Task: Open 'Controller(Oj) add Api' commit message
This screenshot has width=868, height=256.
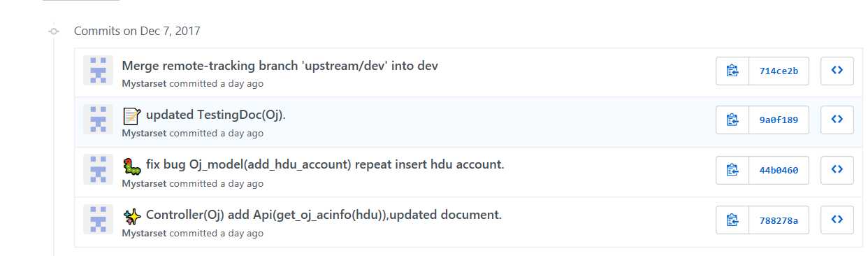Action: (324, 215)
